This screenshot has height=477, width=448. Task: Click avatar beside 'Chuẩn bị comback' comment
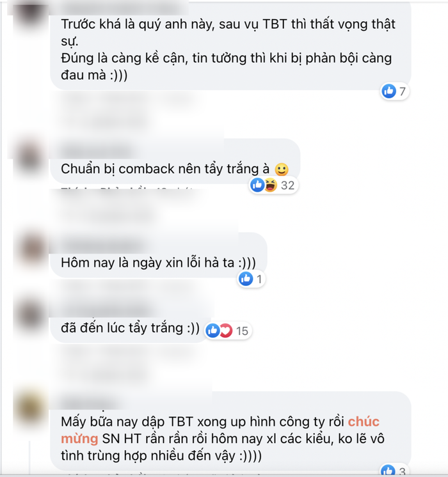(29, 158)
